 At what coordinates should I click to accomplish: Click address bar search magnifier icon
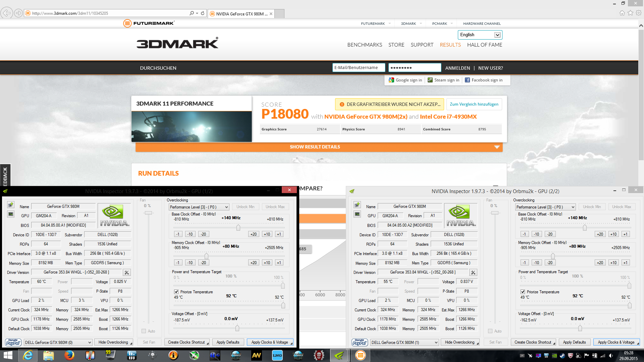point(192,13)
